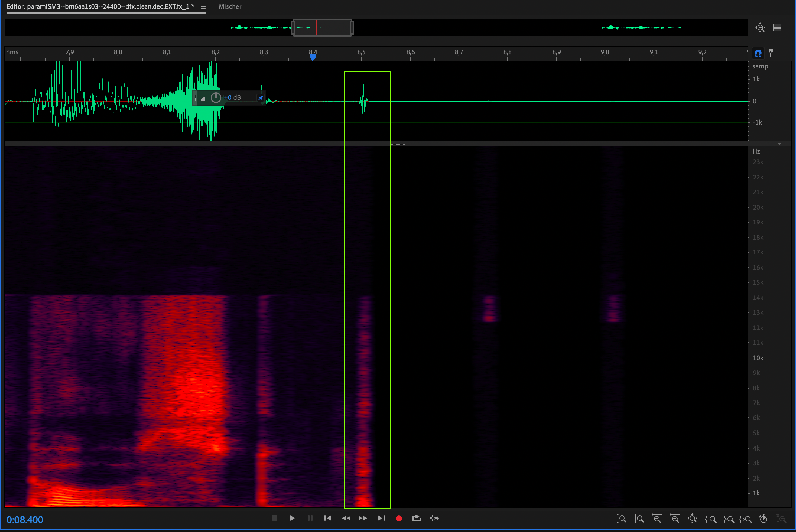796x532 pixels.
Task: Open the Editor panel hamburger menu
Action: pyautogui.click(x=203, y=7)
